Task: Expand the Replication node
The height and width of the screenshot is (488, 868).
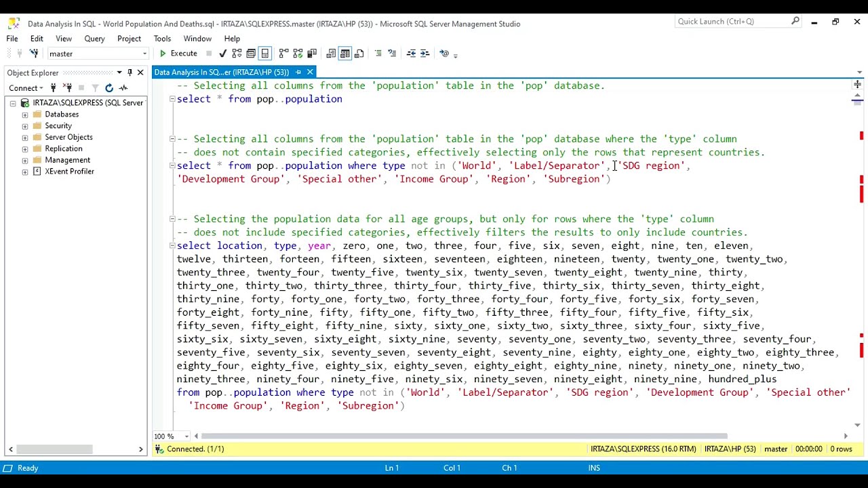Action: pyautogui.click(x=25, y=149)
